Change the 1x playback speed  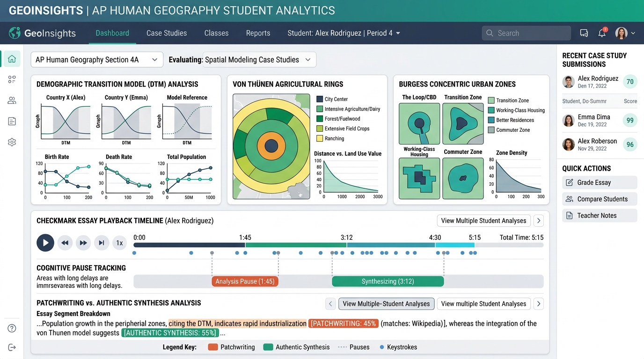tap(119, 243)
